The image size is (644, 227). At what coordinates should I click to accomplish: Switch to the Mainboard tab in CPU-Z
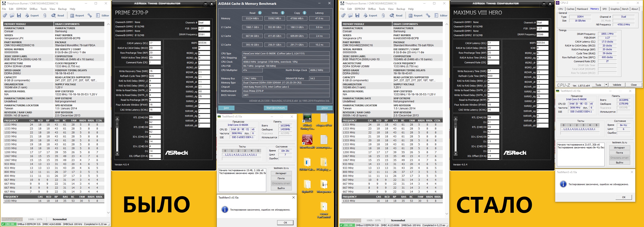point(582,9)
